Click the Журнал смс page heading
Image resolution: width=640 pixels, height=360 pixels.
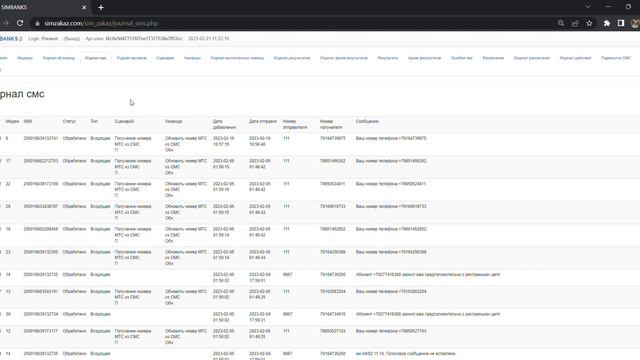point(22,94)
